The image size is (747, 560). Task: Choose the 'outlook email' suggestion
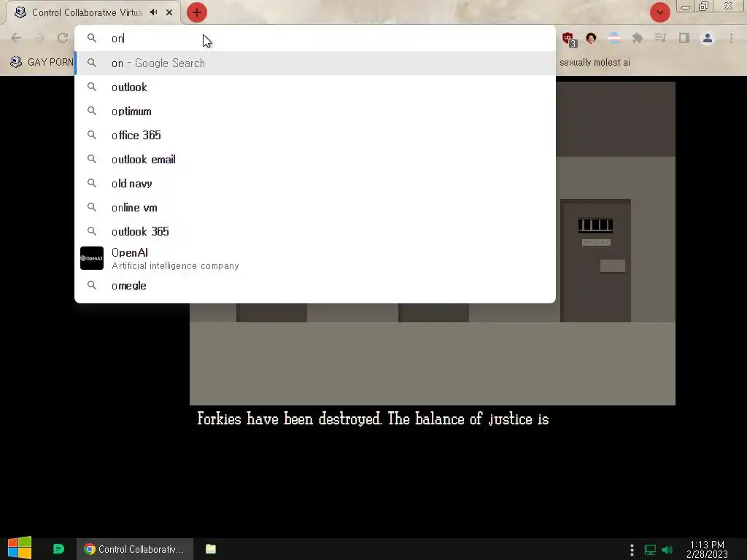pos(315,159)
